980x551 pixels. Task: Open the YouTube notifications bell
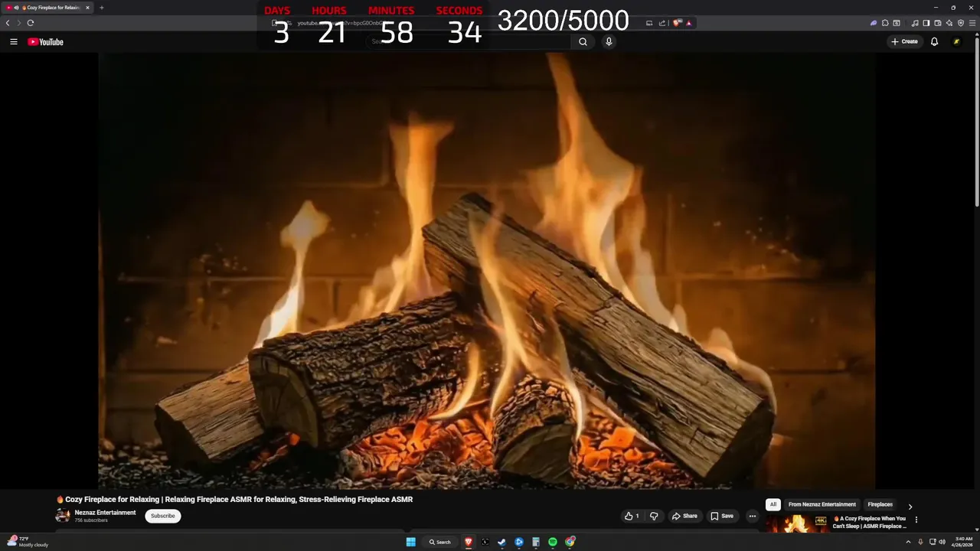934,41
